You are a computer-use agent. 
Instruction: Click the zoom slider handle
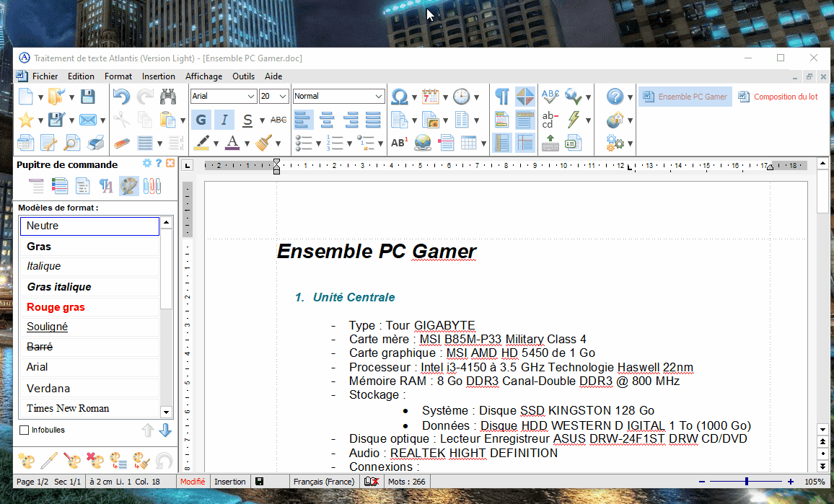tap(747, 482)
